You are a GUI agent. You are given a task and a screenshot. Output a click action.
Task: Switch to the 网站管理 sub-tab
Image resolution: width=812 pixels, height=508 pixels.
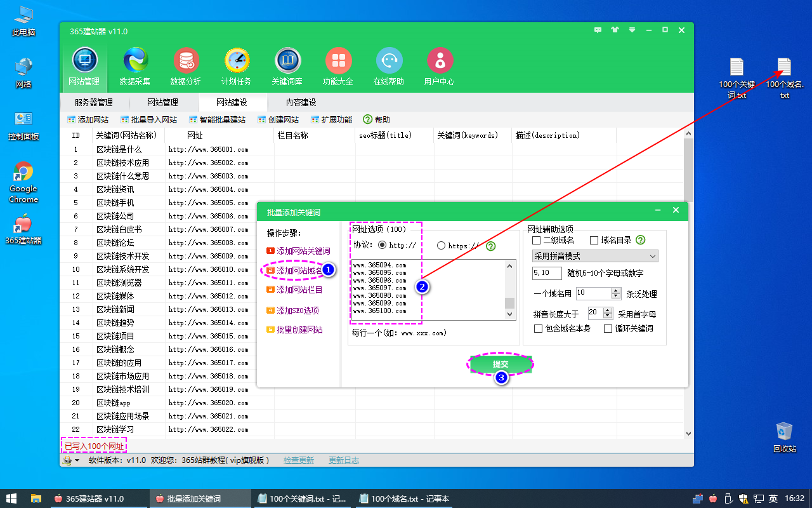163,102
